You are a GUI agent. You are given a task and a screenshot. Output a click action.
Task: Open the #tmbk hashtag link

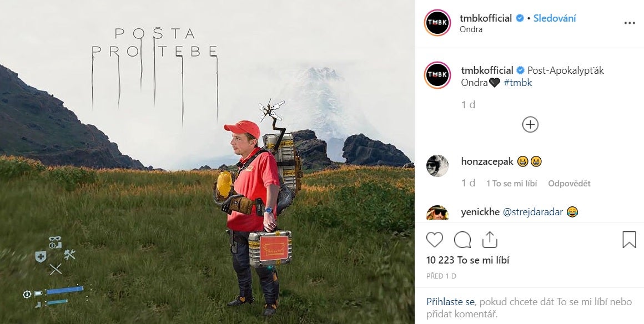[x=517, y=83]
